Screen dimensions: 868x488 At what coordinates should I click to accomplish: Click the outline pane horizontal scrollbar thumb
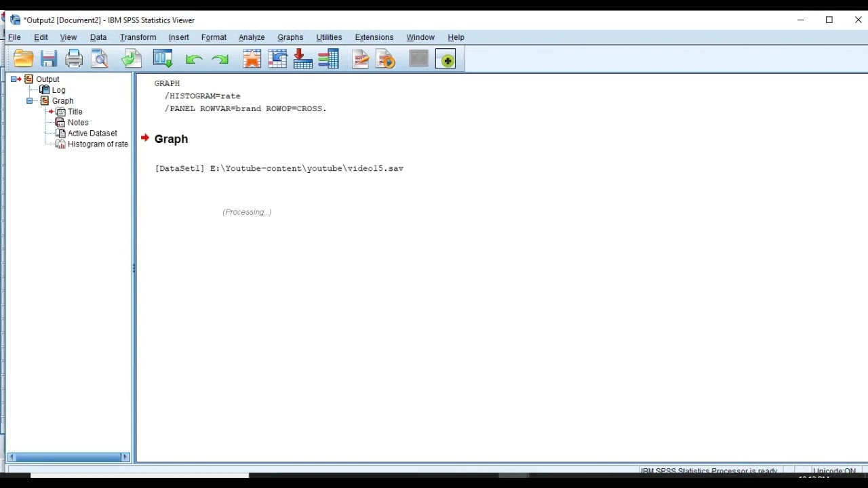point(68,457)
